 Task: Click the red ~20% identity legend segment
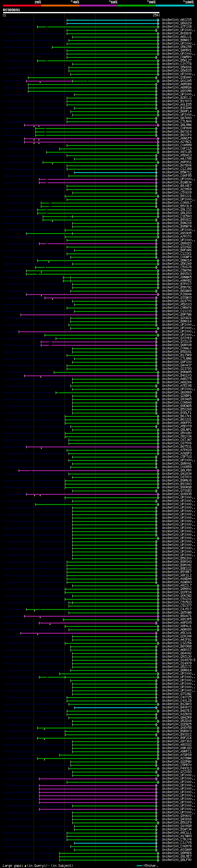[22, 6]
